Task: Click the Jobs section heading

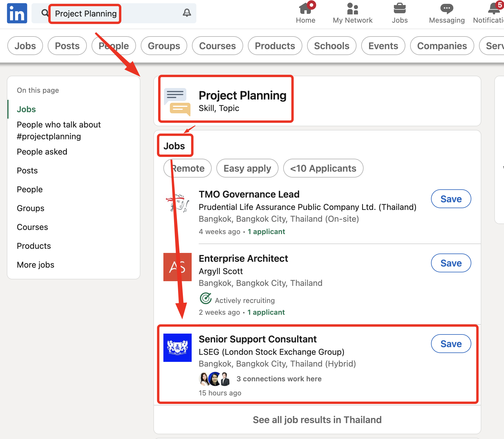Action: (174, 146)
